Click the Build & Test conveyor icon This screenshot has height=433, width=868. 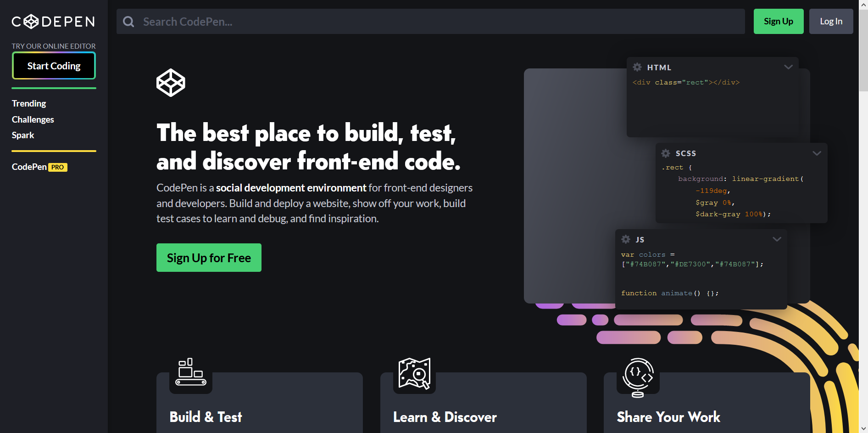tap(190, 373)
